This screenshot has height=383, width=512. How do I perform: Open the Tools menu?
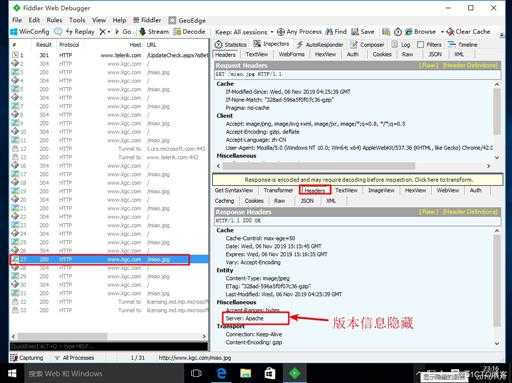pyautogui.click(x=77, y=20)
